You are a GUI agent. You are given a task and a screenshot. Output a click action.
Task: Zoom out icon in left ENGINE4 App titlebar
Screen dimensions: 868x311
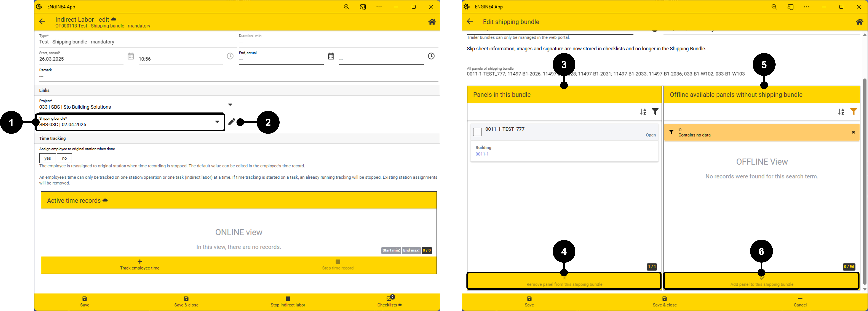[x=346, y=7]
